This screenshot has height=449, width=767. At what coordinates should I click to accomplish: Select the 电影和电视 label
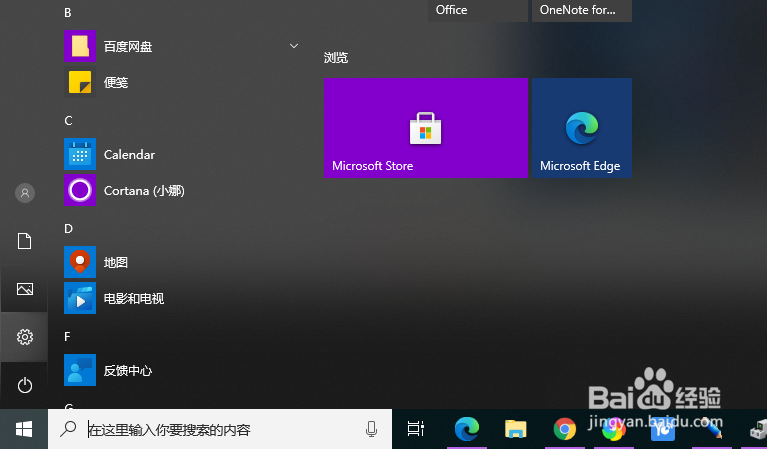[x=134, y=298]
